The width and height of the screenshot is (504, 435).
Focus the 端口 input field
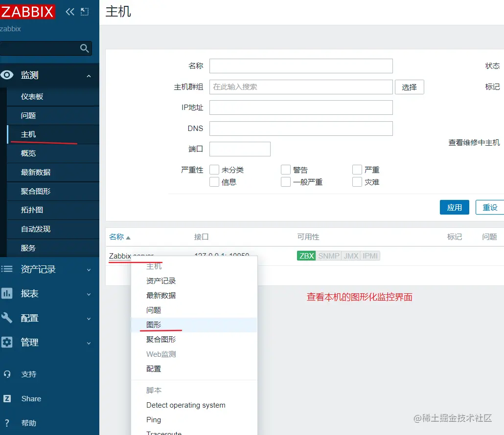point(240,149)
